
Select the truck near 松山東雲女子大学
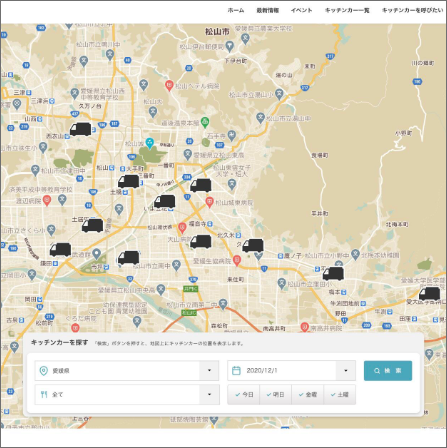click(201, 185)
